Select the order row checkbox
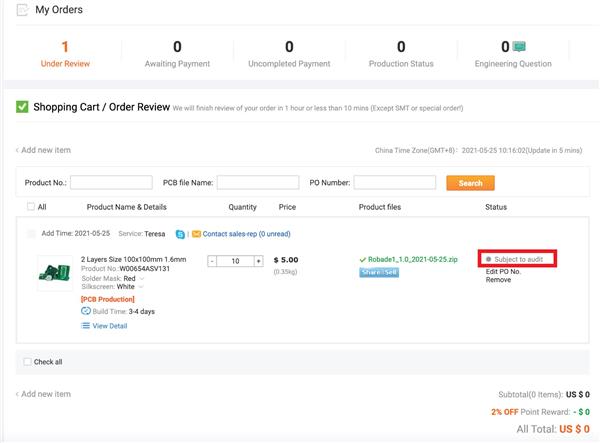This screenshot has width=600, height=443. 31,234
